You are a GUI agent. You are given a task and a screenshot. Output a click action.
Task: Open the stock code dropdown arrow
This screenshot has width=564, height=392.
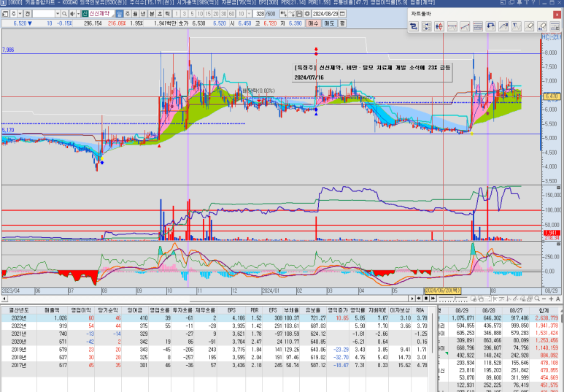pos(58,14)
